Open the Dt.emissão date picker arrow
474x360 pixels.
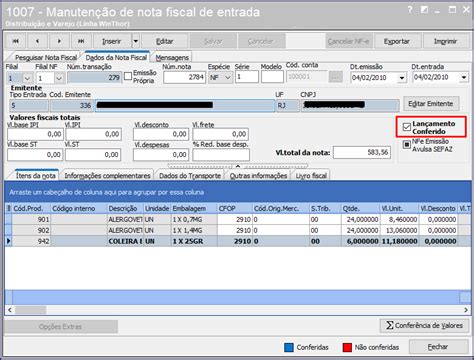tap(402, 78)
